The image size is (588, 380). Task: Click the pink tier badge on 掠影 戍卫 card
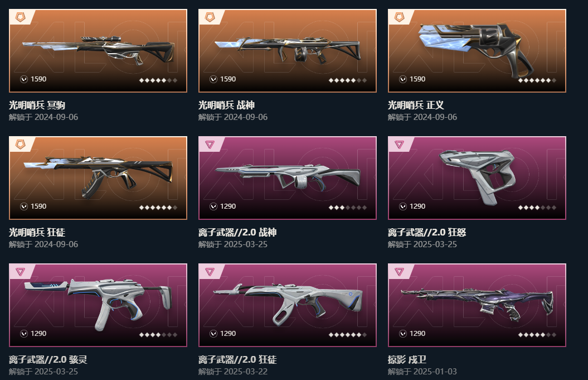coord(400,272)
